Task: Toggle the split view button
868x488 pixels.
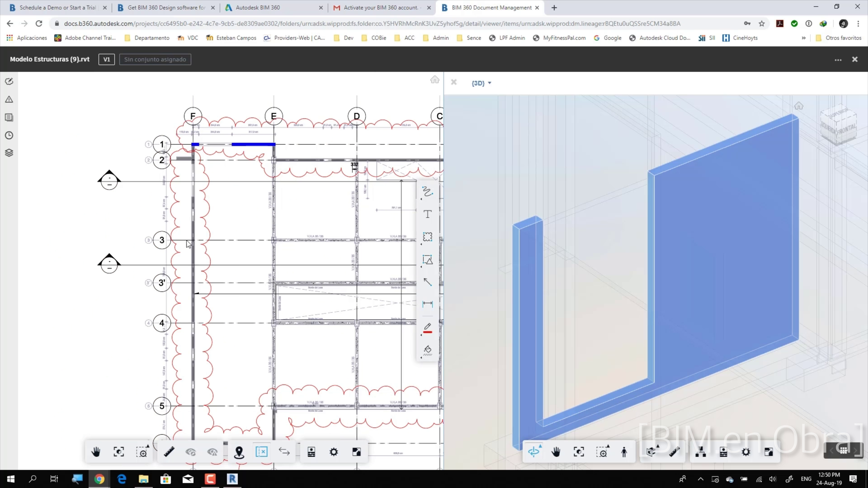Action: pos(262,452)
